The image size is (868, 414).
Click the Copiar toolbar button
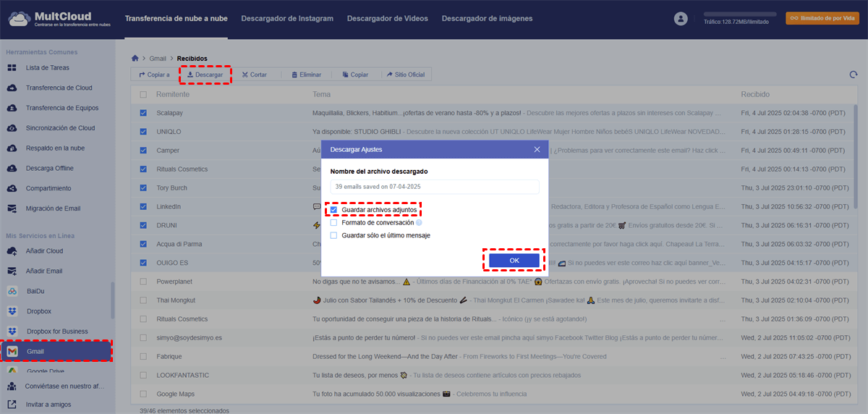point(355,75)
